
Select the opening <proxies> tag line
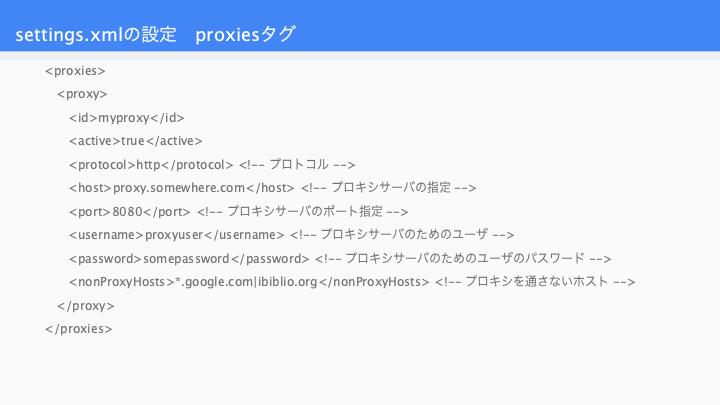(75, 71)
